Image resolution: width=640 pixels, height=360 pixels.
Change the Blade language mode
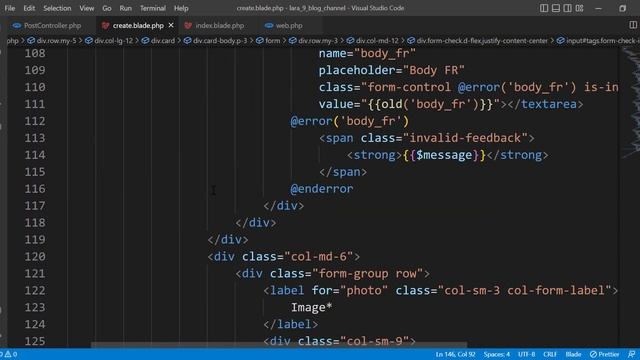pos(573,354)
